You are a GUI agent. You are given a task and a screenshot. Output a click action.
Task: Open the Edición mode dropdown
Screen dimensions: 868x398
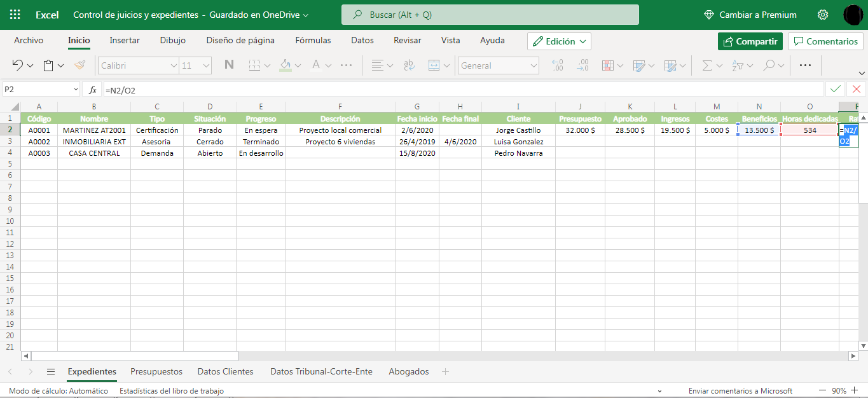pyautogui.click(x=559, y=41)
